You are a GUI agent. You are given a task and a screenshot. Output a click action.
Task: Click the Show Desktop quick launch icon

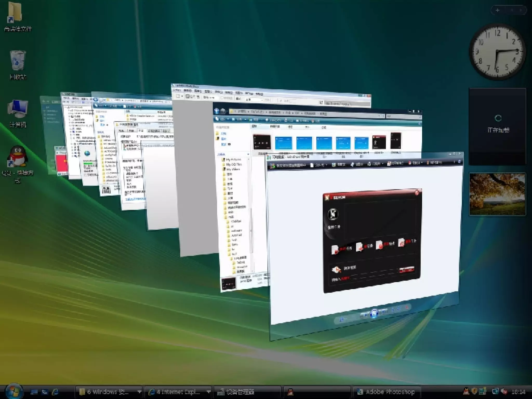coord(34,392)
